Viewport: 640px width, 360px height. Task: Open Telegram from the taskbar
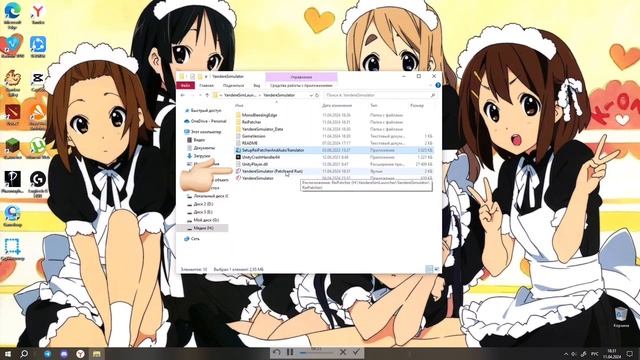tap(48, 353)
